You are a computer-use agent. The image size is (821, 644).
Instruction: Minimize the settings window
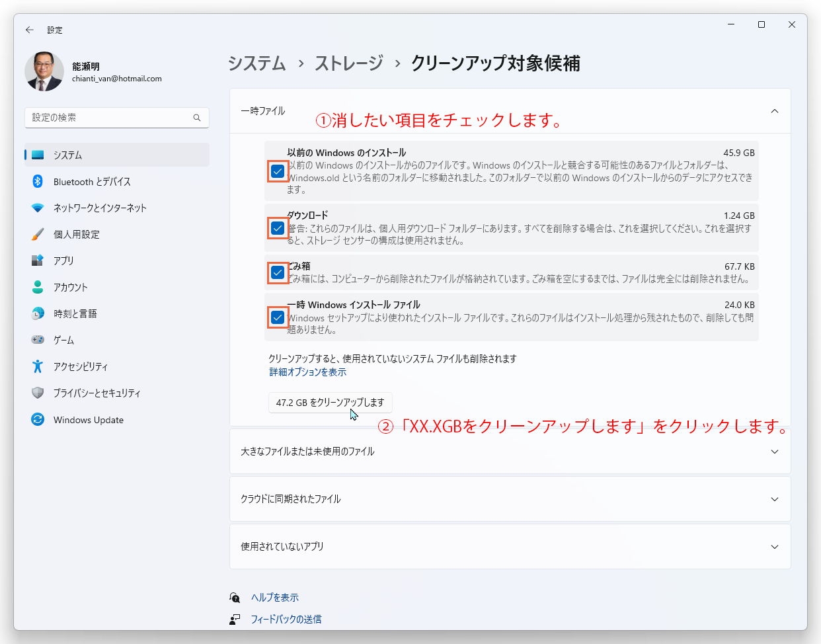731,24
